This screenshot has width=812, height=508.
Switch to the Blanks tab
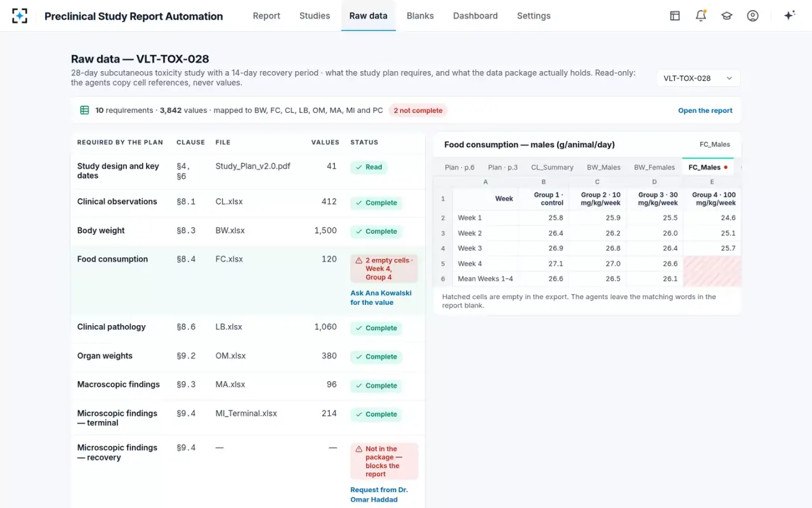(x=420, y=16)
